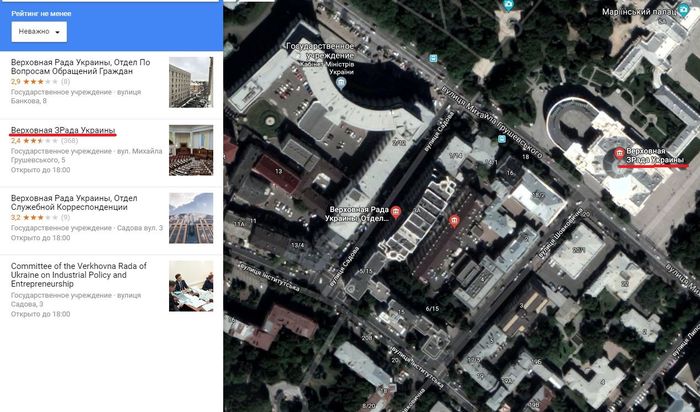The width and height of the screenshot is (700, 412).
Task: Click session hall thumbnail of Верховная ЗРада
Action: [x=191, y=150]
